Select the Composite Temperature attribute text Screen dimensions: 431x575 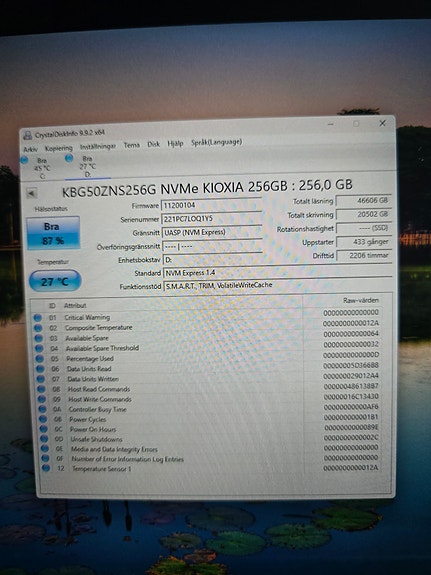point(99,327)
